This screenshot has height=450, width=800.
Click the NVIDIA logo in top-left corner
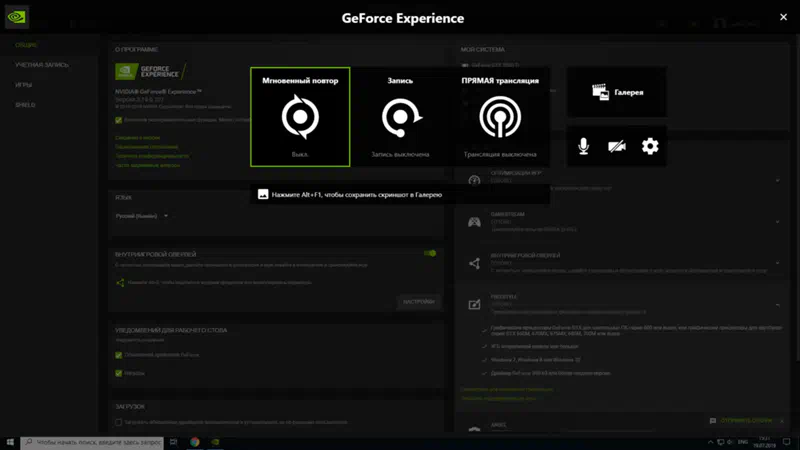pyautogui.click(x=16, y=17)
